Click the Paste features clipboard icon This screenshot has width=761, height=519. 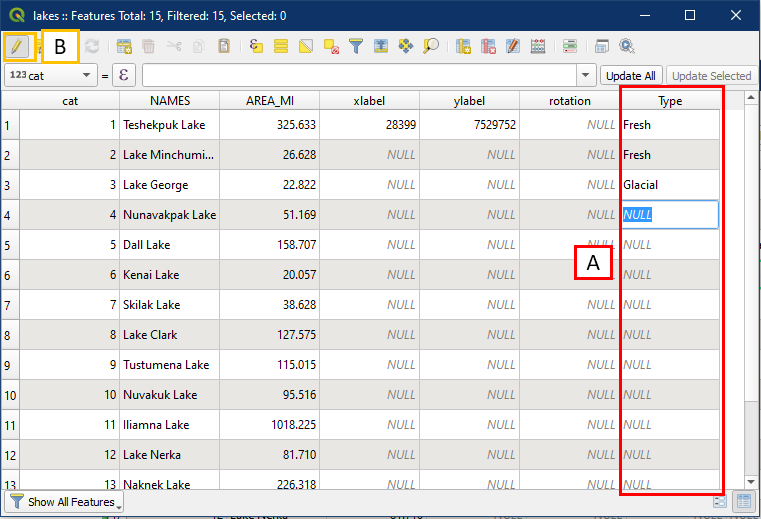click(x=225, y=46)
